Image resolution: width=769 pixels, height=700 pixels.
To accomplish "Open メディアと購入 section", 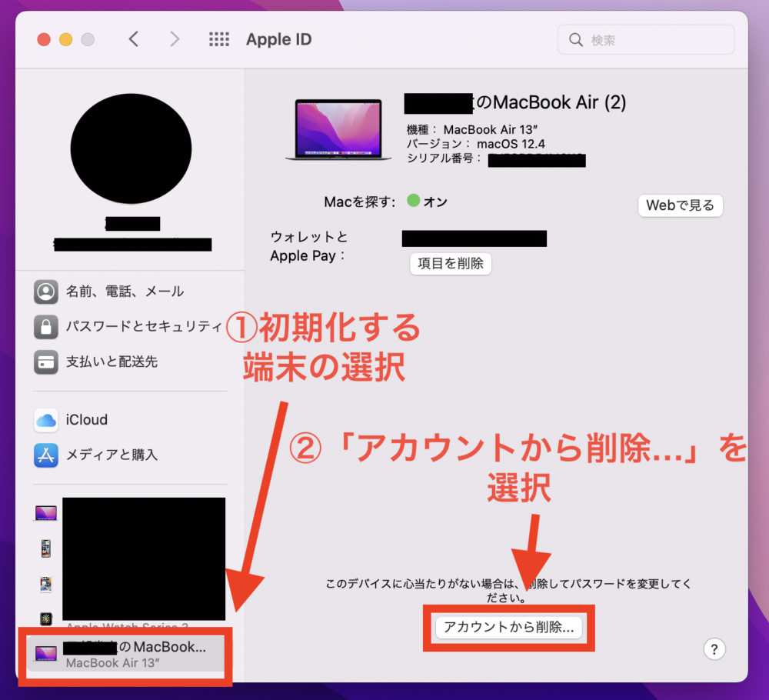I will (x=95, y=455).
